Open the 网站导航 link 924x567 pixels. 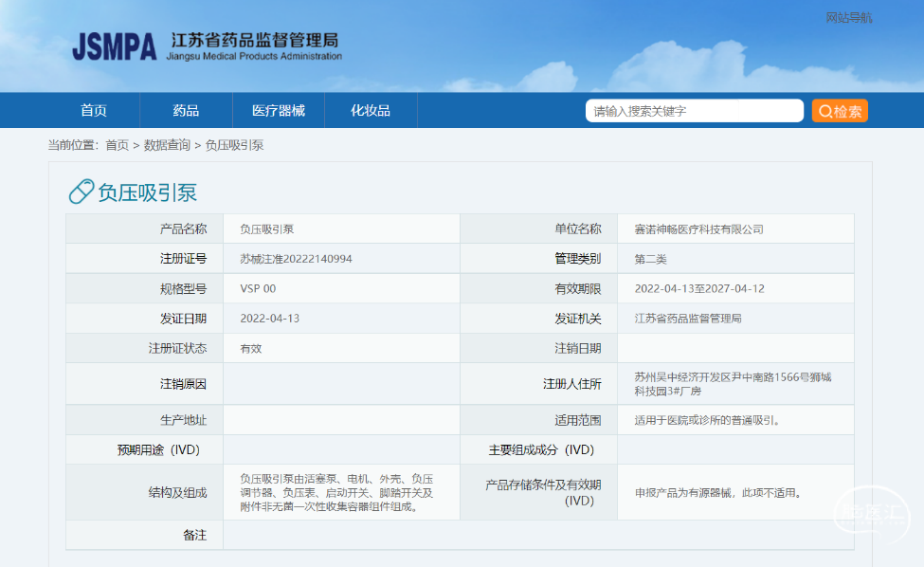pyautogui.click(x=848, y=18)
